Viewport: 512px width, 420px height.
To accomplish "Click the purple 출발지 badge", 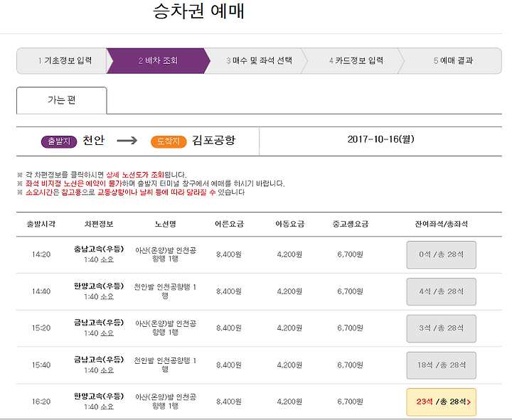I will tap(59, 141).
